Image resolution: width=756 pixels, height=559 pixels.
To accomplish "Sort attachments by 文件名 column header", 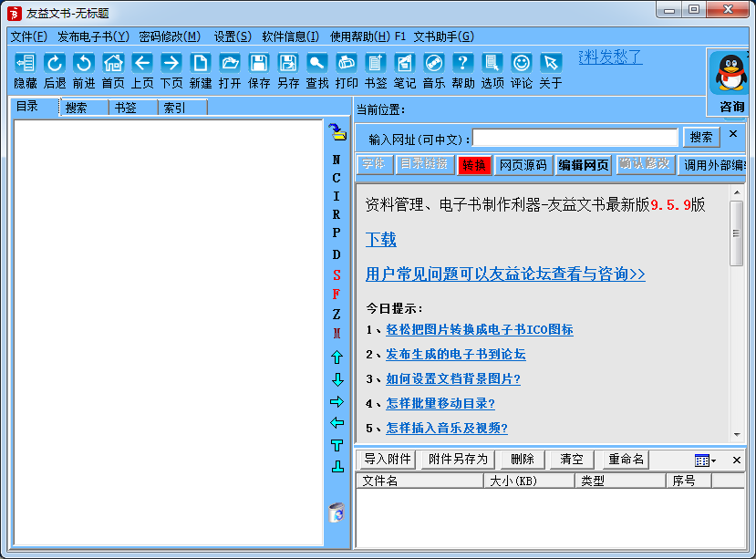I will 419,481.
